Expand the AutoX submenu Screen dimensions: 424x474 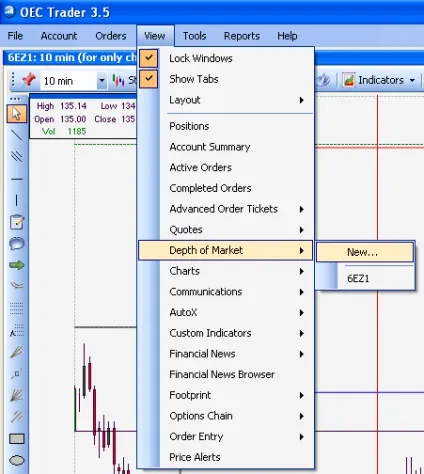[225, 312]
